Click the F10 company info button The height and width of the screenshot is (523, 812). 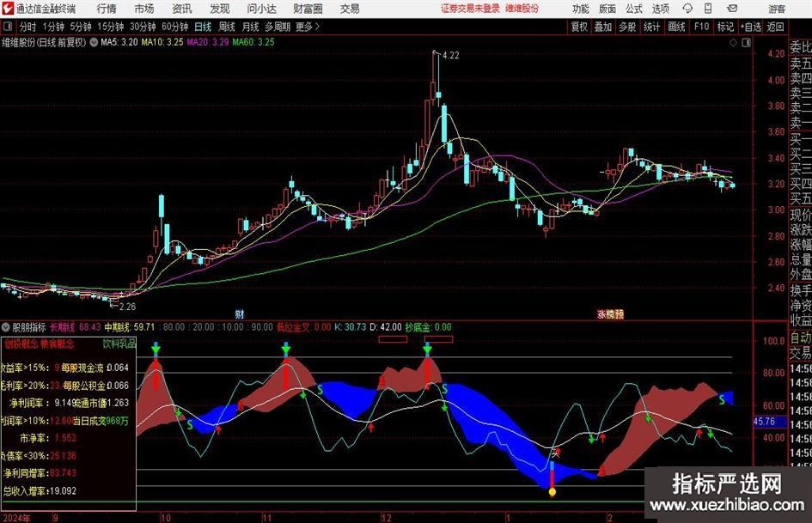pyautogui.click(x=701, y=27)
